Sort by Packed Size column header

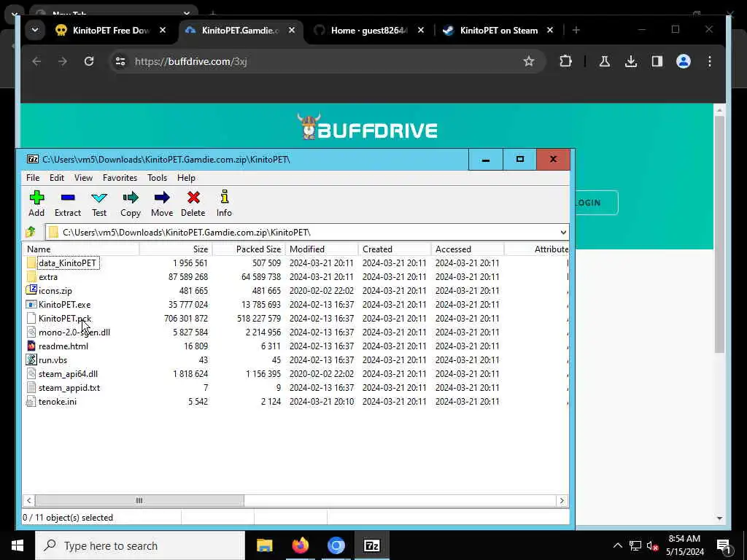(x=249, y=249)
